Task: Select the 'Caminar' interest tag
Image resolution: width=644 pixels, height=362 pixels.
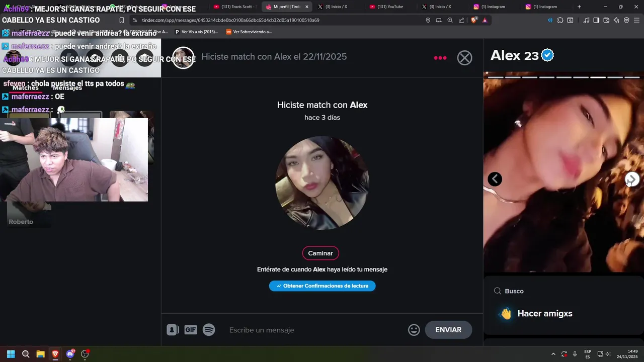Action: coord(320,253)
